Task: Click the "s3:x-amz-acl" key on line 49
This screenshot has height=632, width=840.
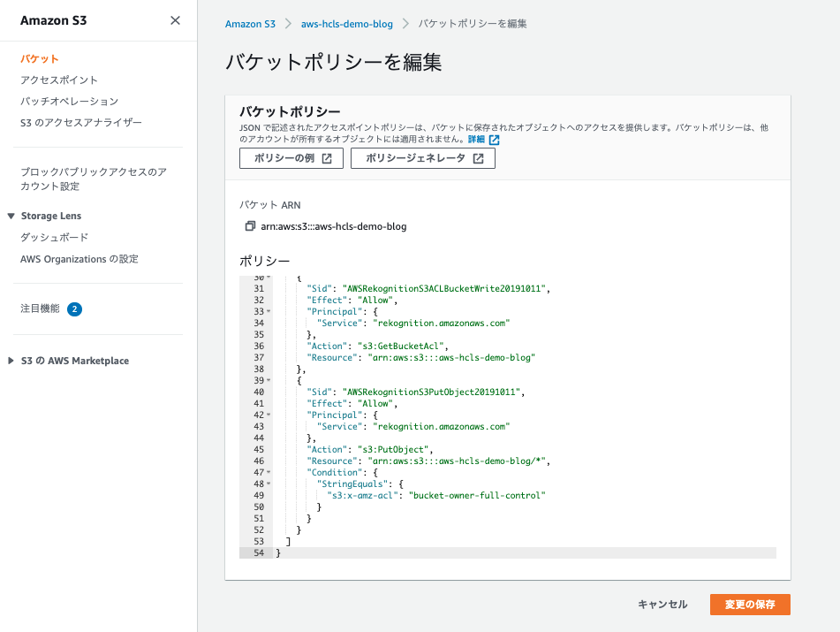Action: (362, 495)
